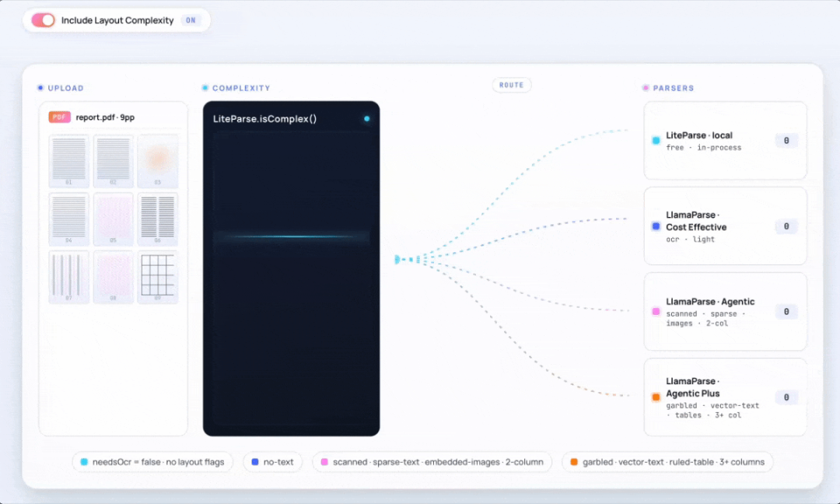Image resolution: width=840 pixels, height=504 pixels.
Task: Click the ON status badge
Action: [191, 20]
